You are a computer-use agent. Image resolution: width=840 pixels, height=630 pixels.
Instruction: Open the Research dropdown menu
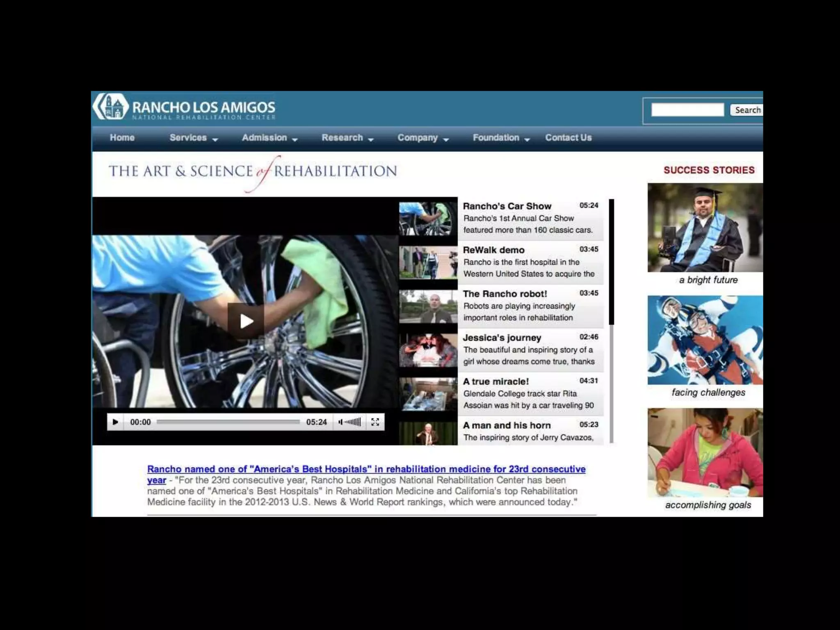click(347, 138)
